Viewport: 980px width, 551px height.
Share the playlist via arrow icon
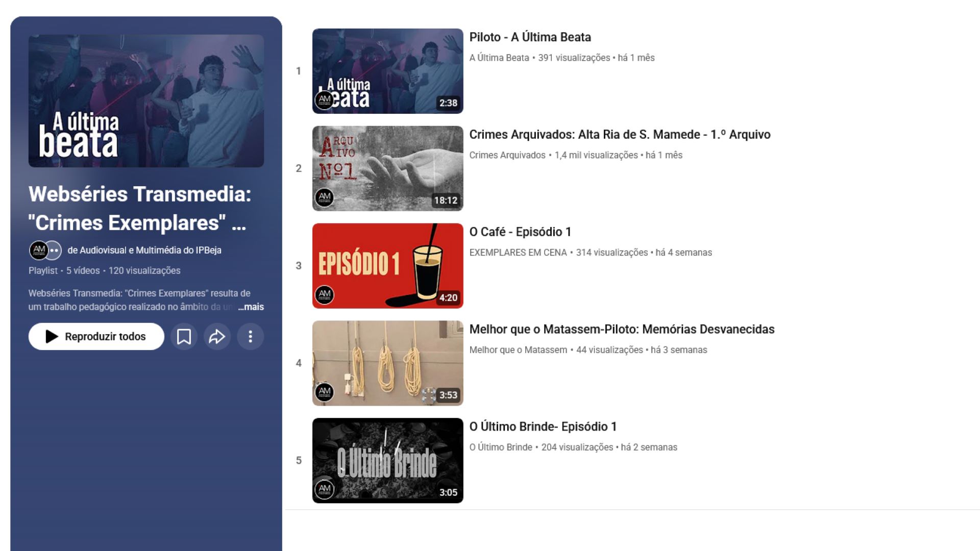[217, 337]
